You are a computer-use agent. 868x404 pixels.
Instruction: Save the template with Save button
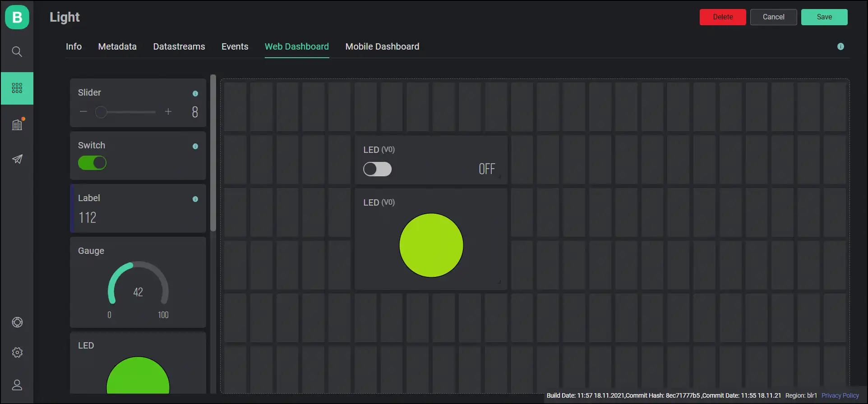pyautogui.click(x=824, y=17)
